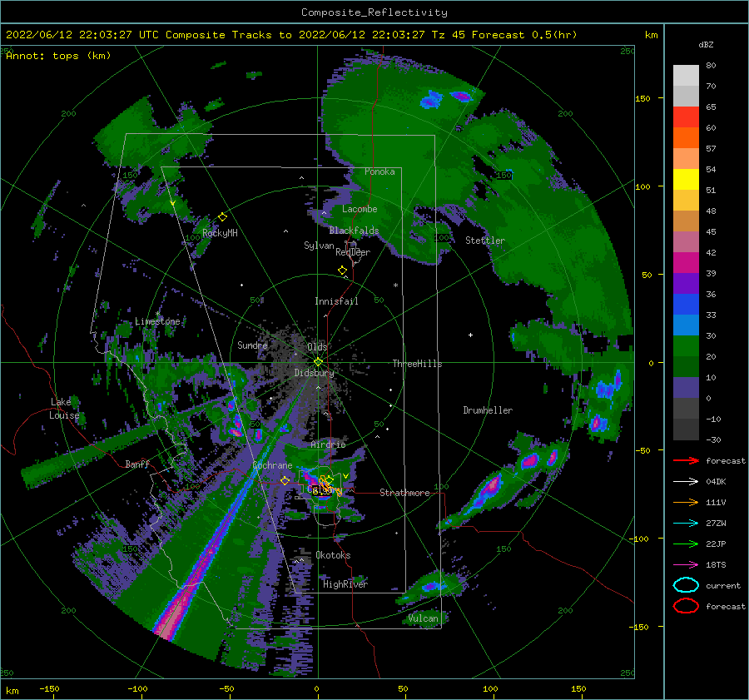Screen dimensions: 749x700
Task: Click the Blackfalds city label
Action: (354, 231)
